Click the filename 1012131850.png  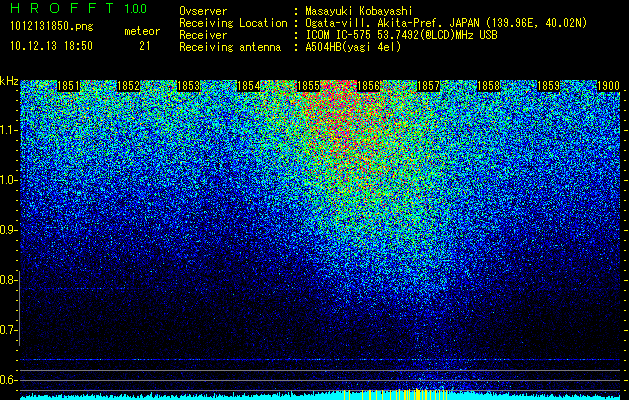[x=52, y=27]
